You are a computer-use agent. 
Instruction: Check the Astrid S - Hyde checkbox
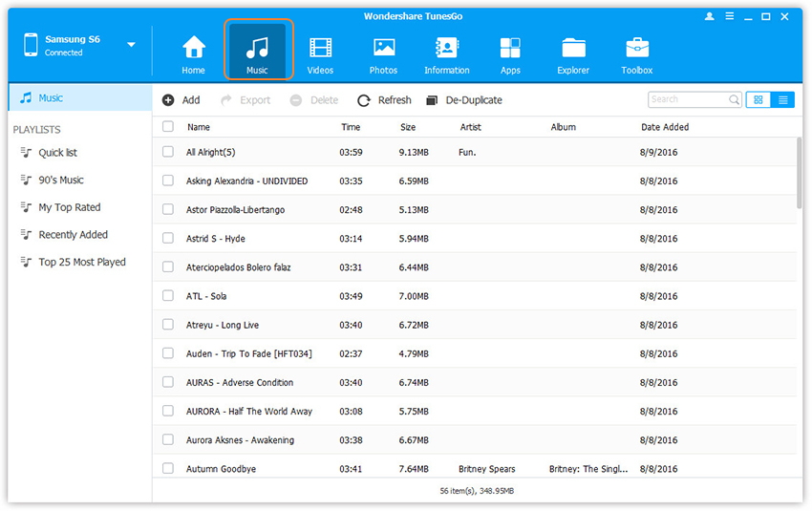pos(168,238)
